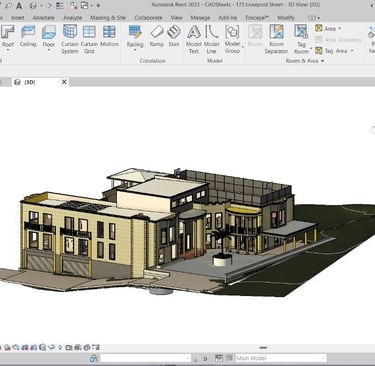Close the {3D} view tab
The image size is (375, 366).
point(64,82)
